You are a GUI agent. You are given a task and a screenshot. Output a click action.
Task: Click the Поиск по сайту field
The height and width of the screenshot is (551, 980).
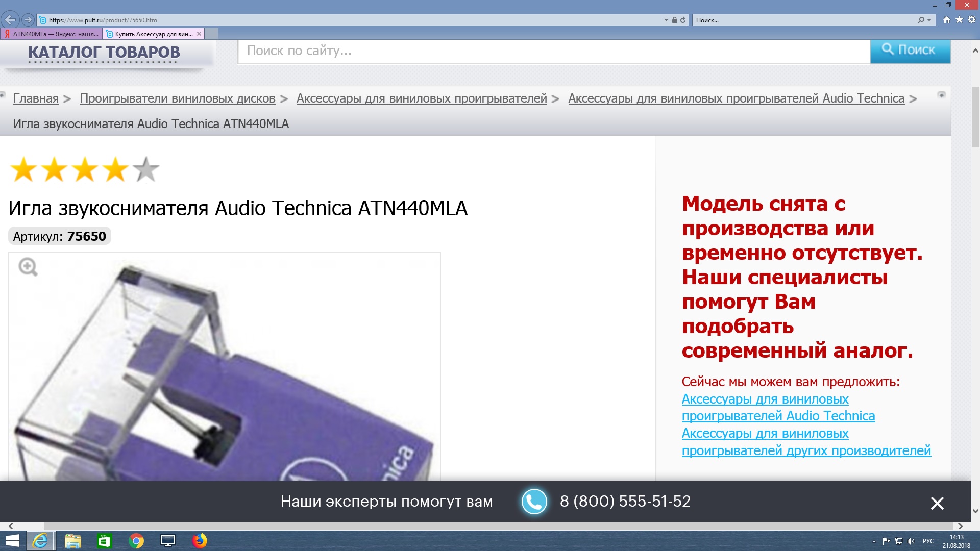pos(553,51)
